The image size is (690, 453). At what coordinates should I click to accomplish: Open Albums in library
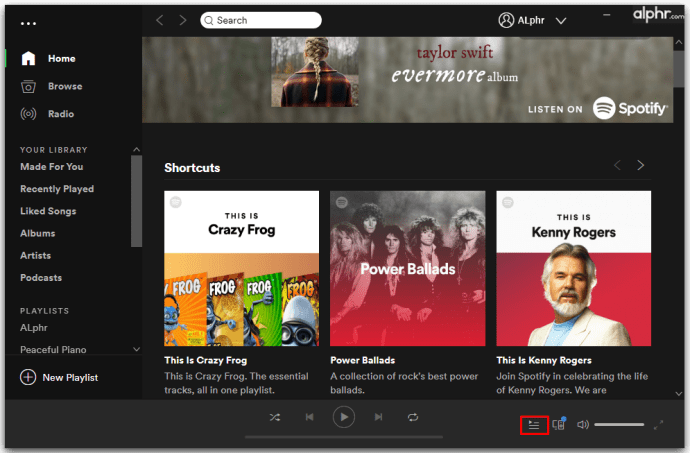click(x=37, y=233)
